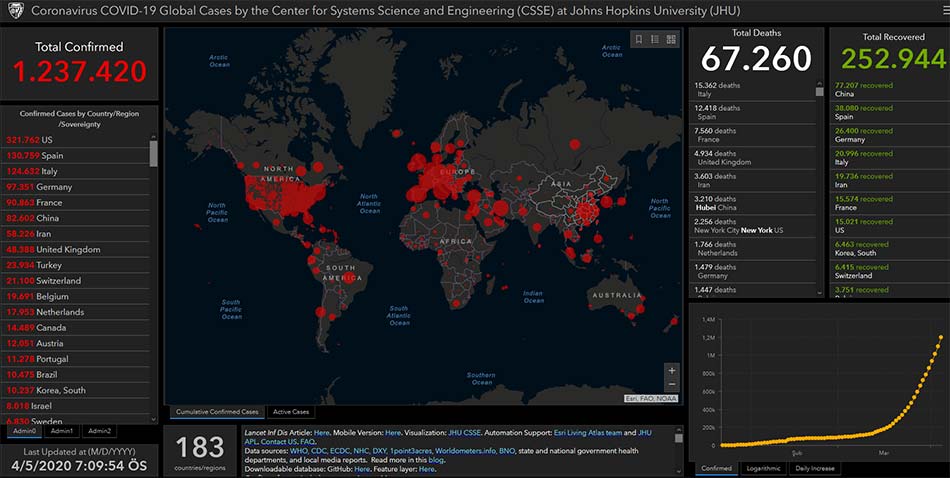Read more via the blog link
This screenshot has height=478, width=950.
436,460
